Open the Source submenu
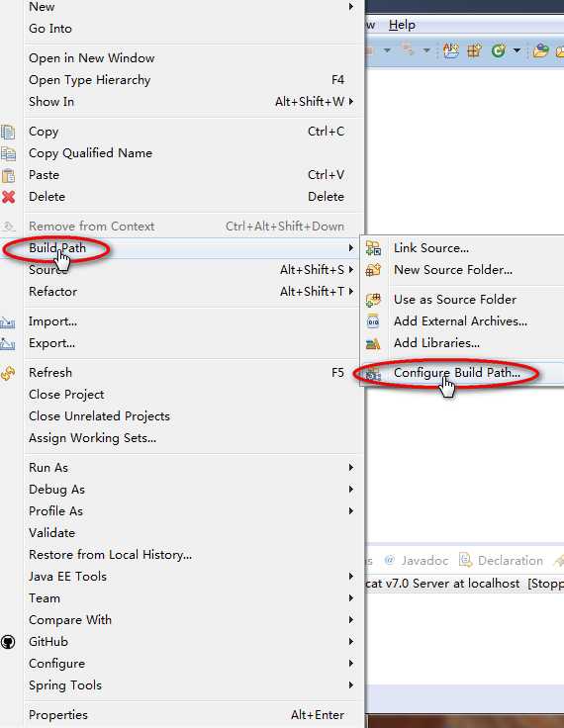This screenshot has width=564, height=728. tap(193, 270)
